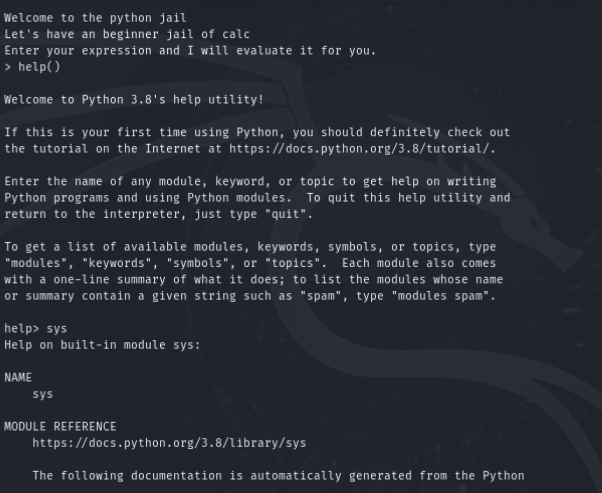Click the 'help> sys' prompt line
602x493 pixels.
point(37,328)
